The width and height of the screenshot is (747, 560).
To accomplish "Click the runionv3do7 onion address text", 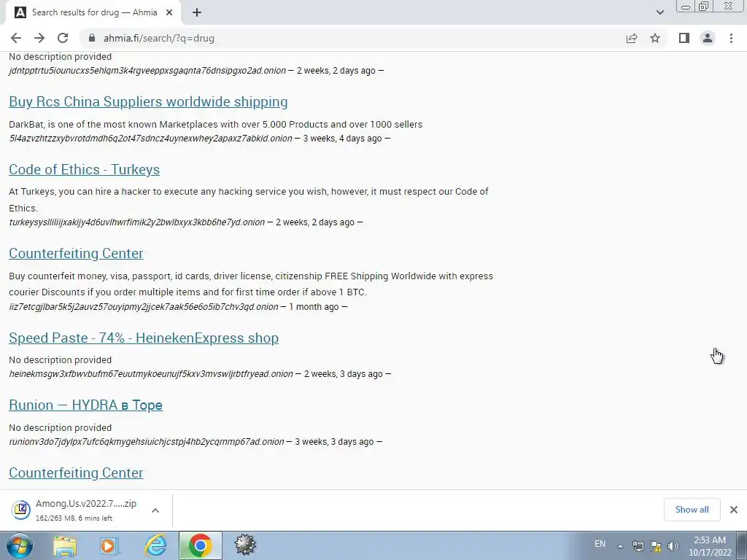I will pyautogui.click(x=147, y=442).
